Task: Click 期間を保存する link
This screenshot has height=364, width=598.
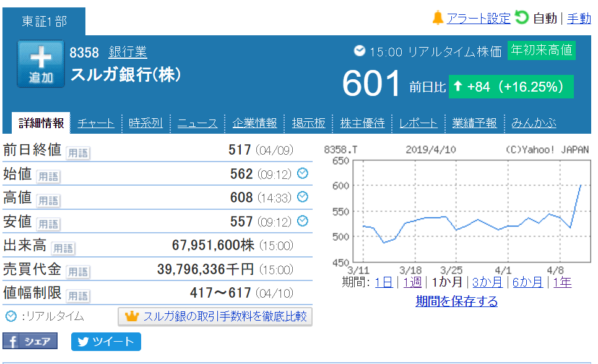Action: [456, 301]
